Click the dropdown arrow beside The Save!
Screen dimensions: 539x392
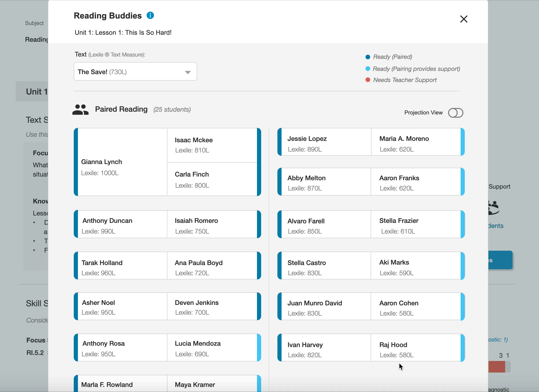pos(188,72)
